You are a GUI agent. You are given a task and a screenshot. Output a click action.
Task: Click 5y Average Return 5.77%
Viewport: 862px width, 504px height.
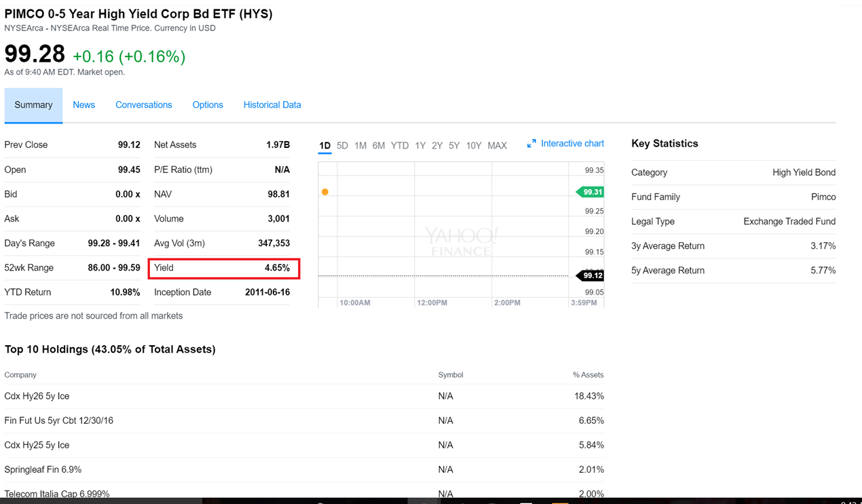point(823,270)
